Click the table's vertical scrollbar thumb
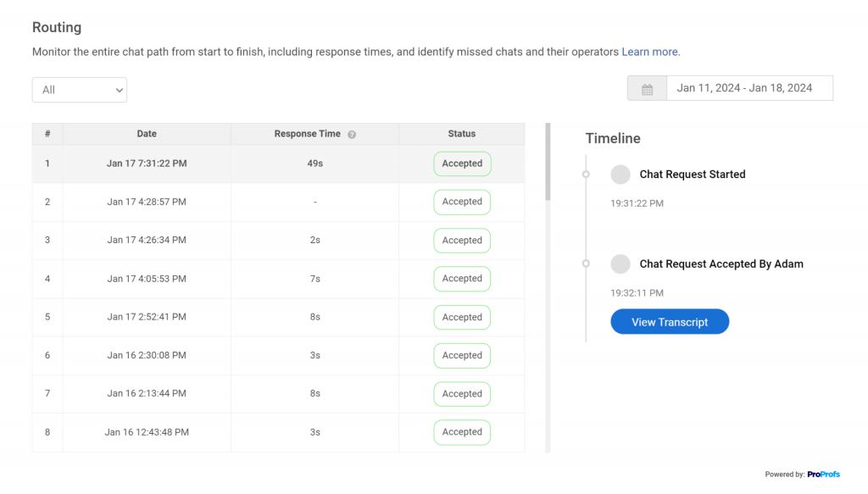Image resolution: width=868 pixels, height=494 pixels. 548,162
